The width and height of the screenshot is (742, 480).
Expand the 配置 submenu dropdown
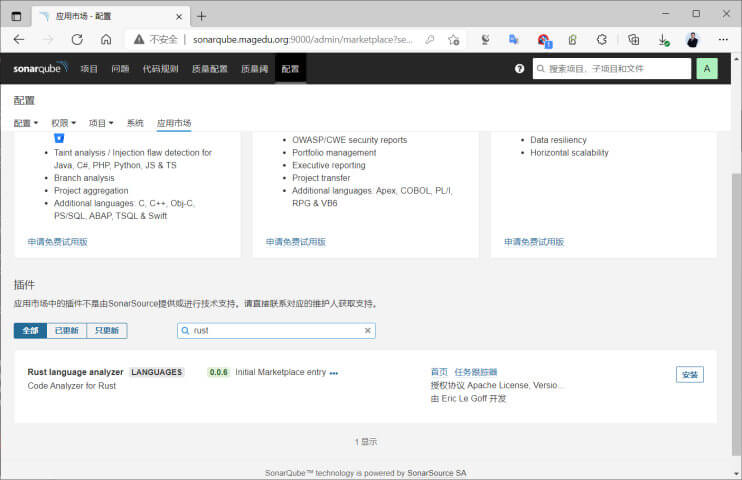point(26,123)
